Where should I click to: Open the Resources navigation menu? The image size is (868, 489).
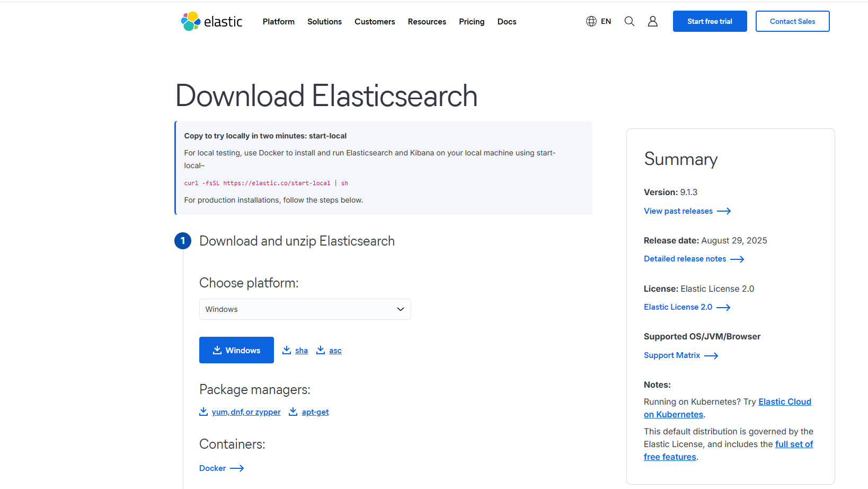[x=427, y=22]
